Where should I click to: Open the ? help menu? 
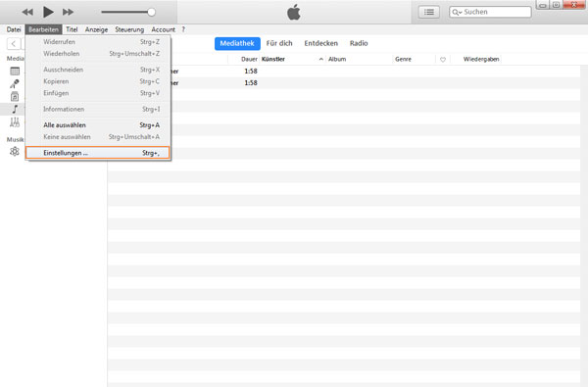[x=183, y=29]
